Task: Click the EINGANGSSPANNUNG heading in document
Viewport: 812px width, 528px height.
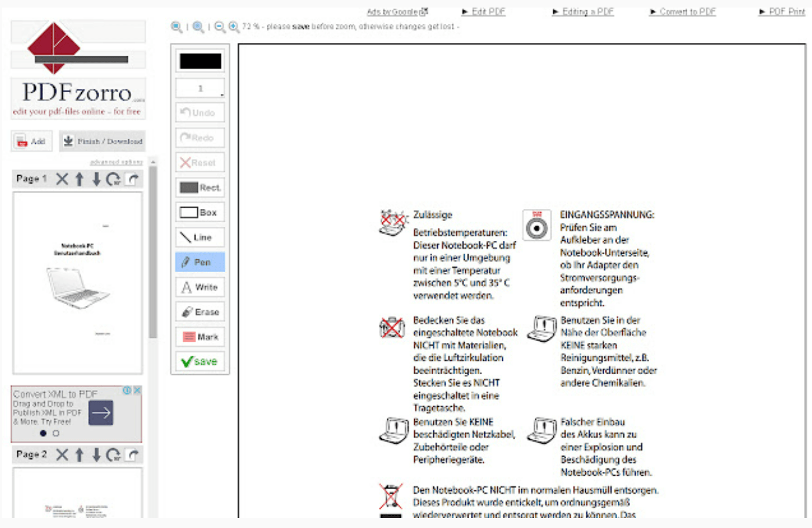Action: click(607, 215)
